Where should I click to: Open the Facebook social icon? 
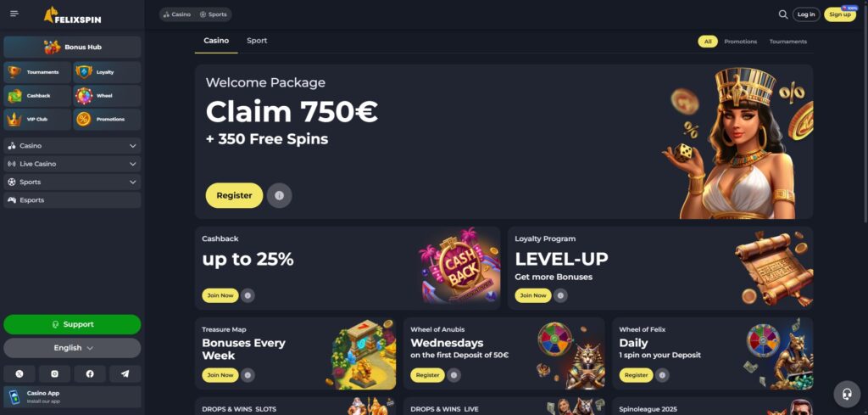tap(90, 374)
